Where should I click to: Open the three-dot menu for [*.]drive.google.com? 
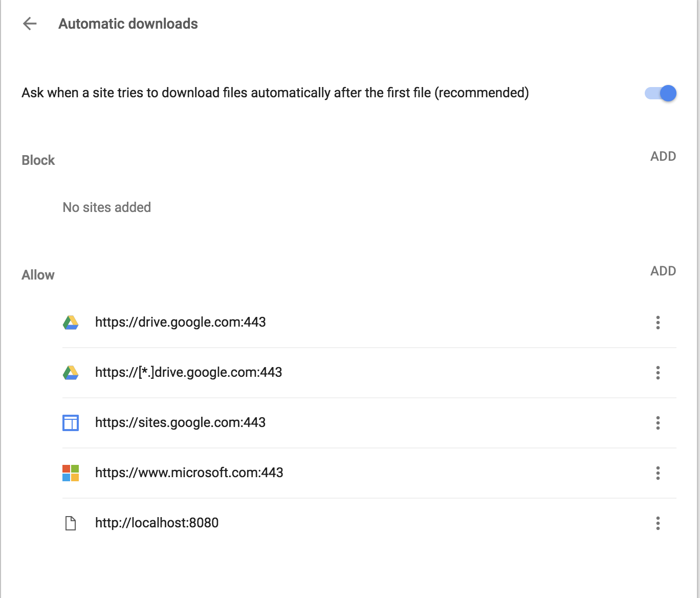658,373
